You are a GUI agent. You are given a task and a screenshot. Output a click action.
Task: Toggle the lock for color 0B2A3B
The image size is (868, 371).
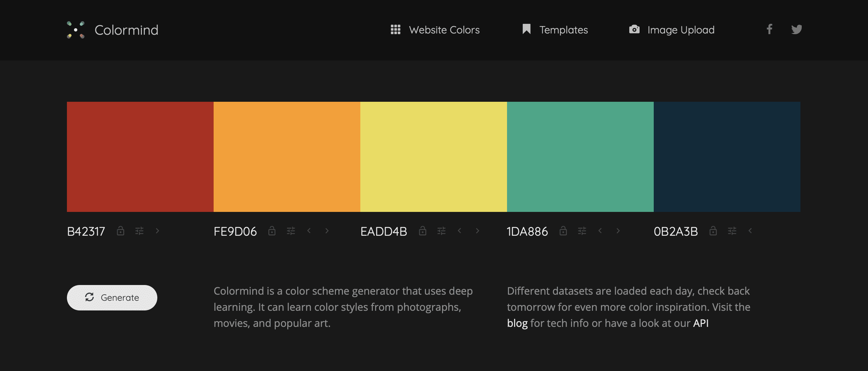pos(713,231)
